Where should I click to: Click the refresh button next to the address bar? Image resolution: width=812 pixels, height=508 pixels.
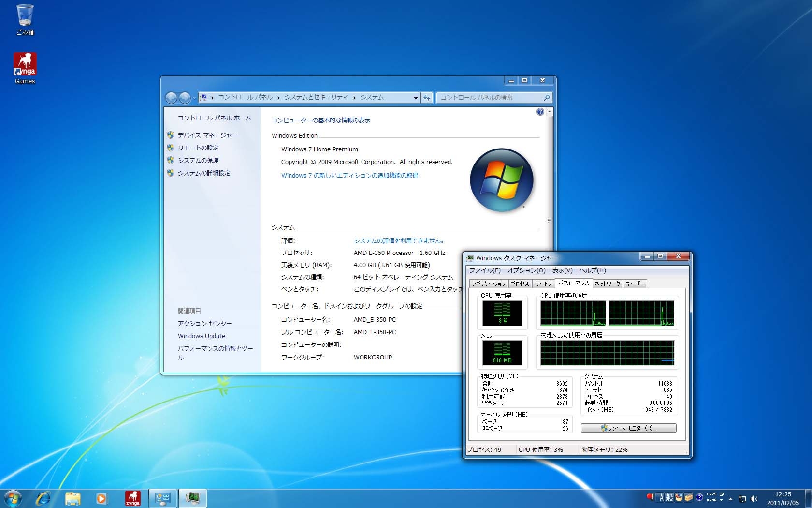coord(427,98)
